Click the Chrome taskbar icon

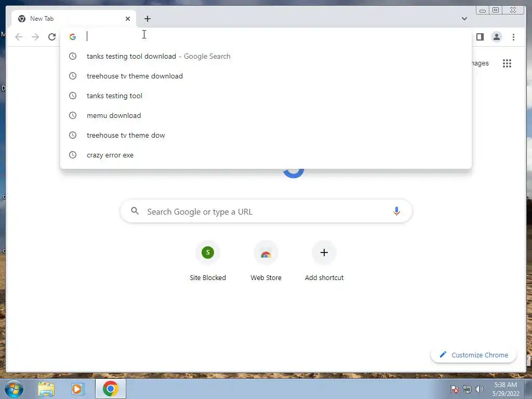[x=110, y=389]
